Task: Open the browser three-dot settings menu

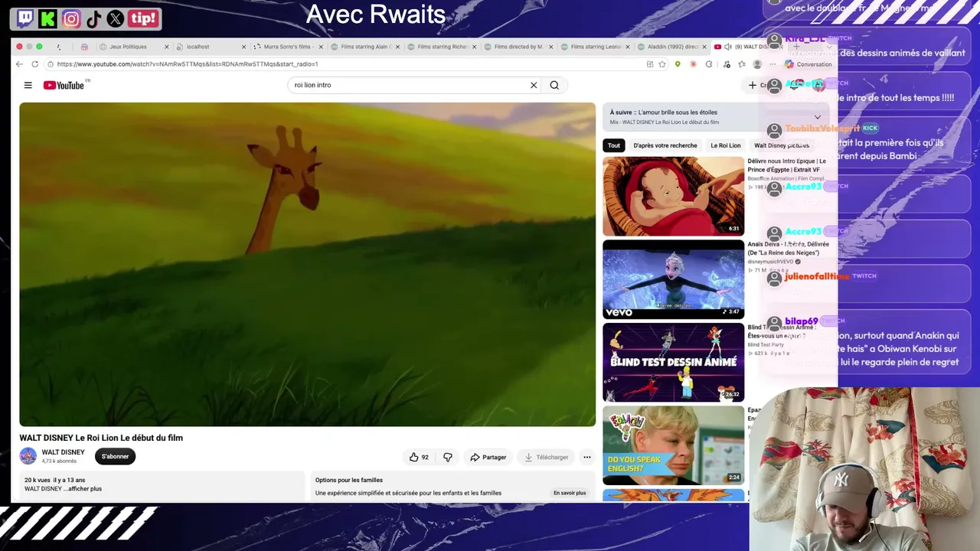Action: 773,64
